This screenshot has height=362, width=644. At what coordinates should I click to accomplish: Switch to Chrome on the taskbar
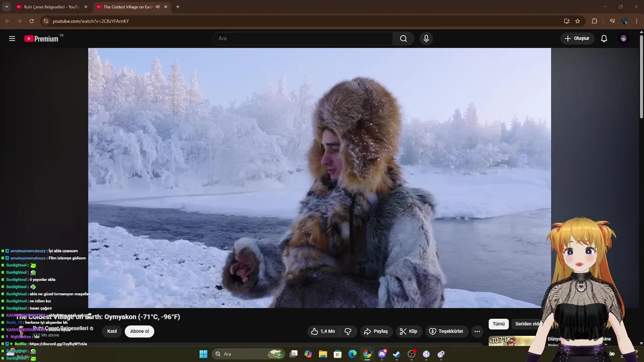click(367, 354)
